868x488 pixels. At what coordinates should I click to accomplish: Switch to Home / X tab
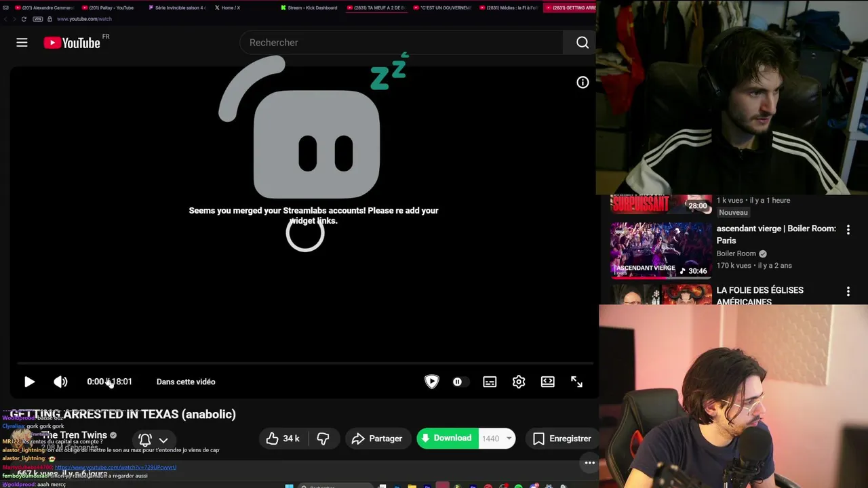(227, 7)
